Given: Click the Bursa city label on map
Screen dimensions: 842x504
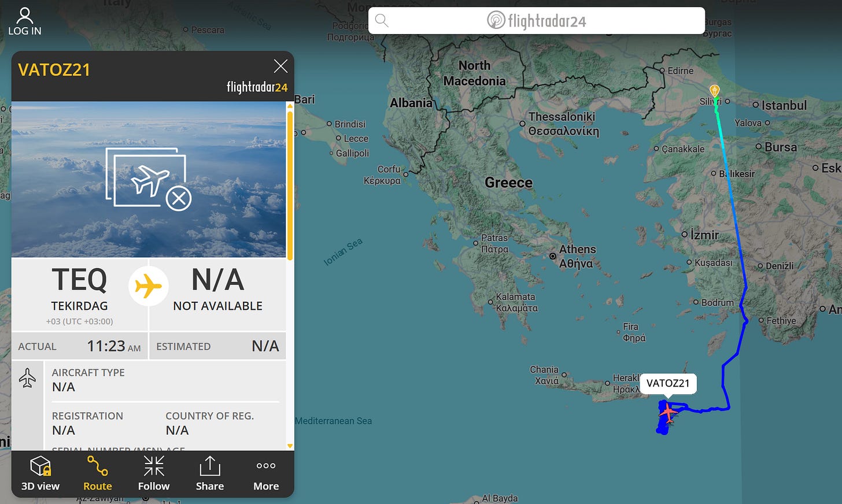Looking at the screenshot, I should tap(781, 147).
